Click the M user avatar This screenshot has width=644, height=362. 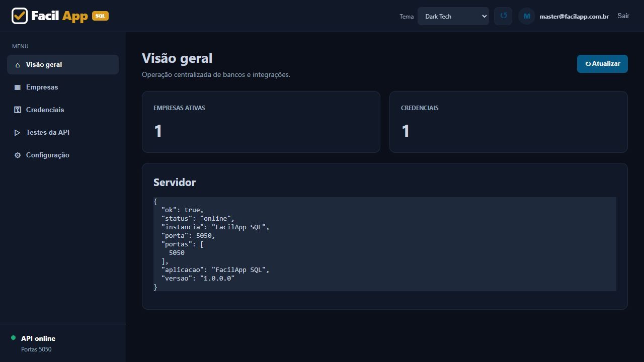(527, 16)
